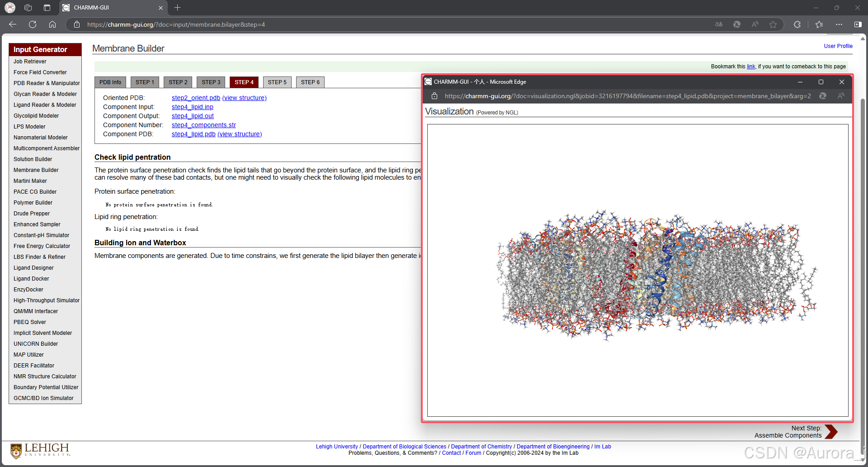Open Department of Chemistry footer link
868x467 pixels.
481,447
